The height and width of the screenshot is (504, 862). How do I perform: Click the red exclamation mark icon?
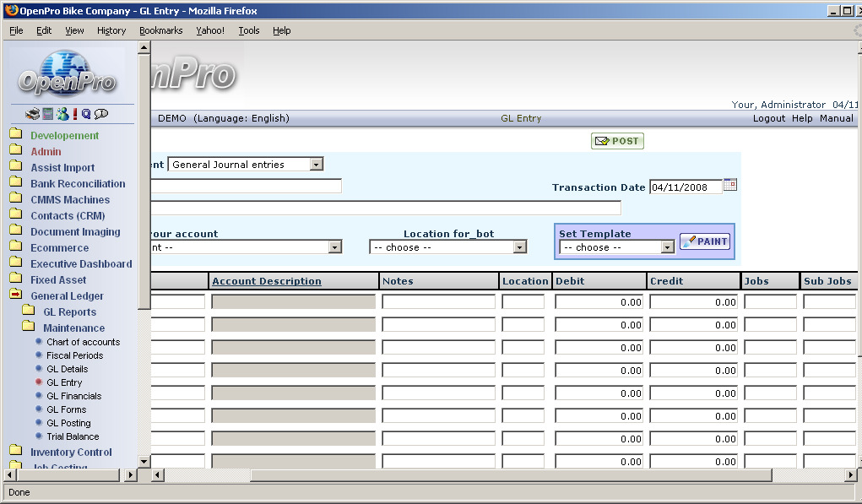pos(74,114)
